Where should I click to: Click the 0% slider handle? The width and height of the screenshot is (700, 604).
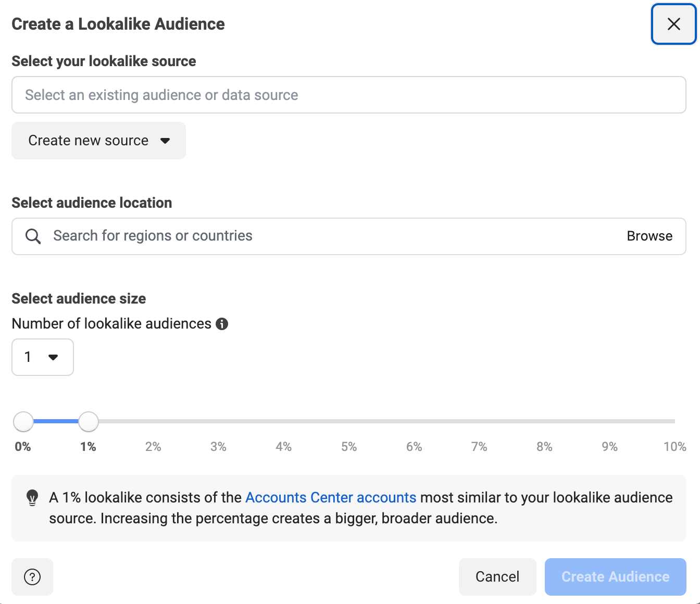(23, 422)
